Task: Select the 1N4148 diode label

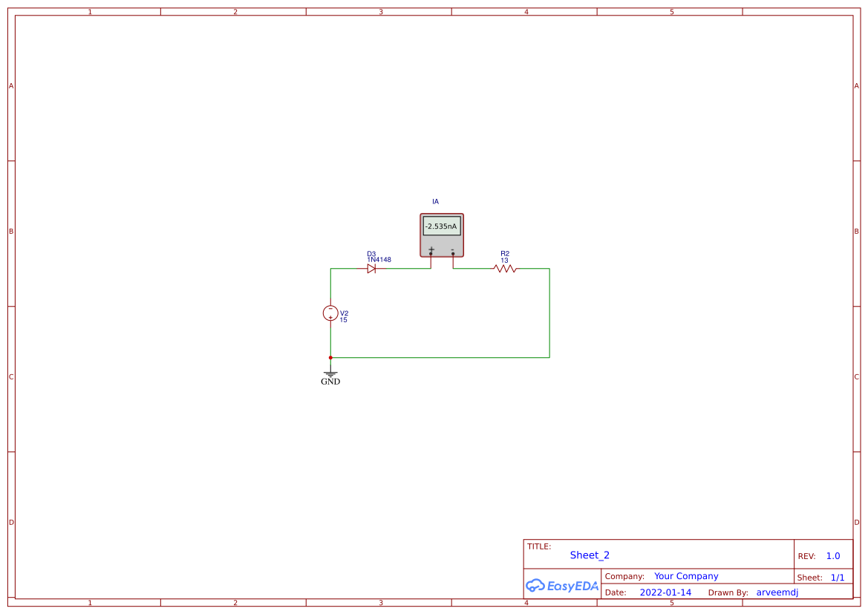Action: coord(379,260)
